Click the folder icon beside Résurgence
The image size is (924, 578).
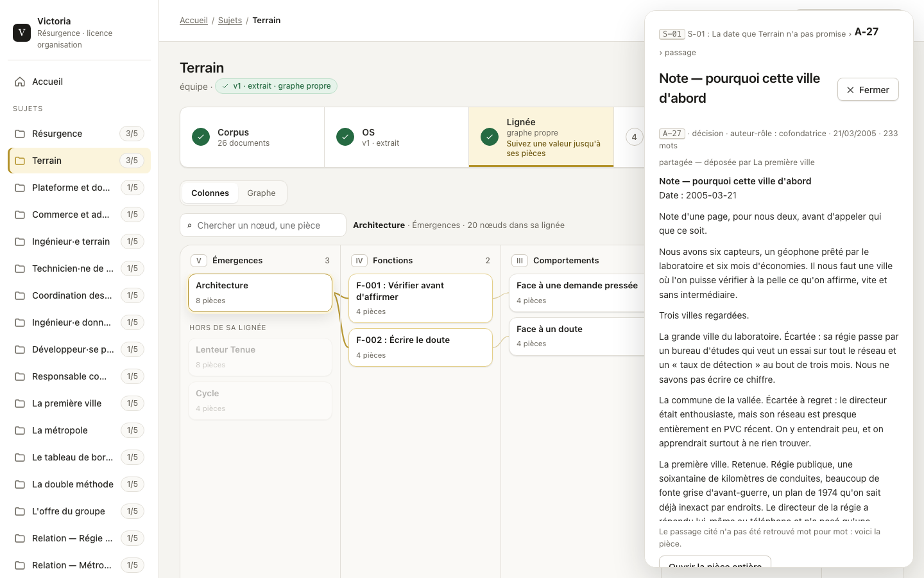[x=20, y=134]
